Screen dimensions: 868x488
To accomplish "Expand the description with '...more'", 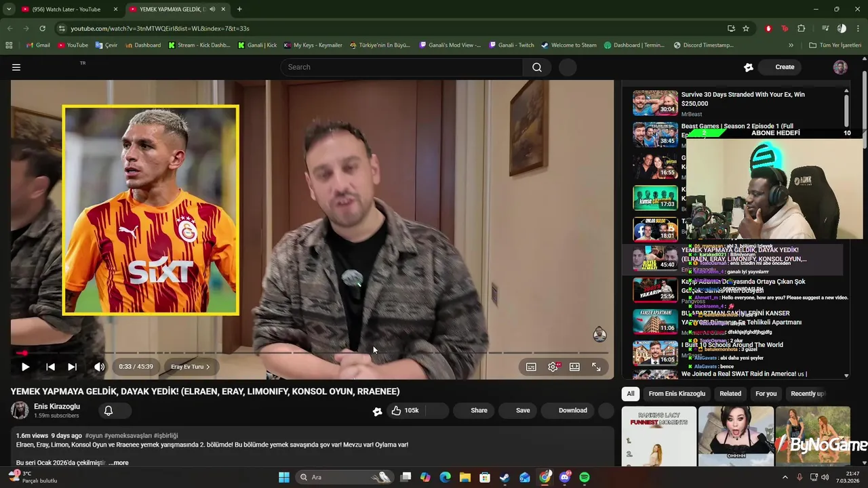I will (119, 463).
